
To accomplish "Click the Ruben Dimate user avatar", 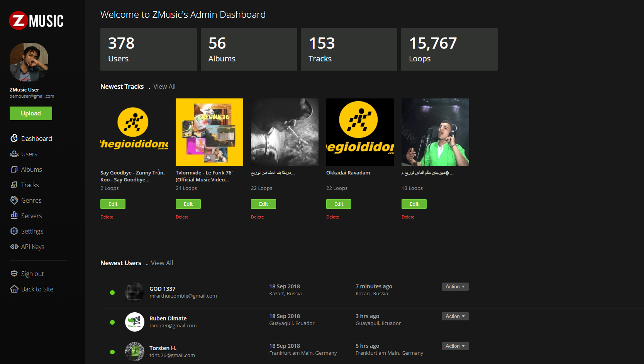I will (135, 322).
